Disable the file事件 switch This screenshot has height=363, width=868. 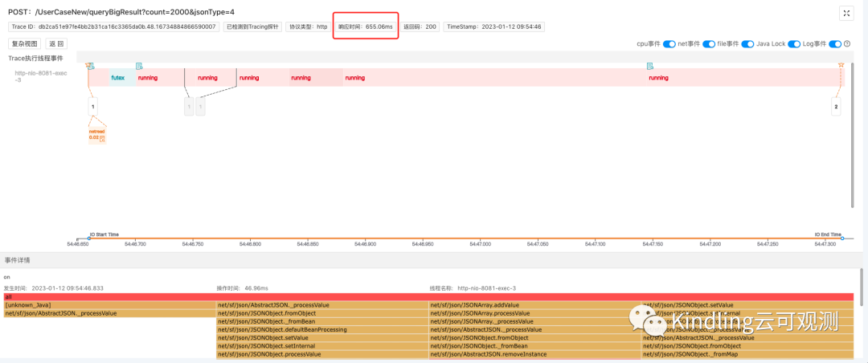(748, 43)
